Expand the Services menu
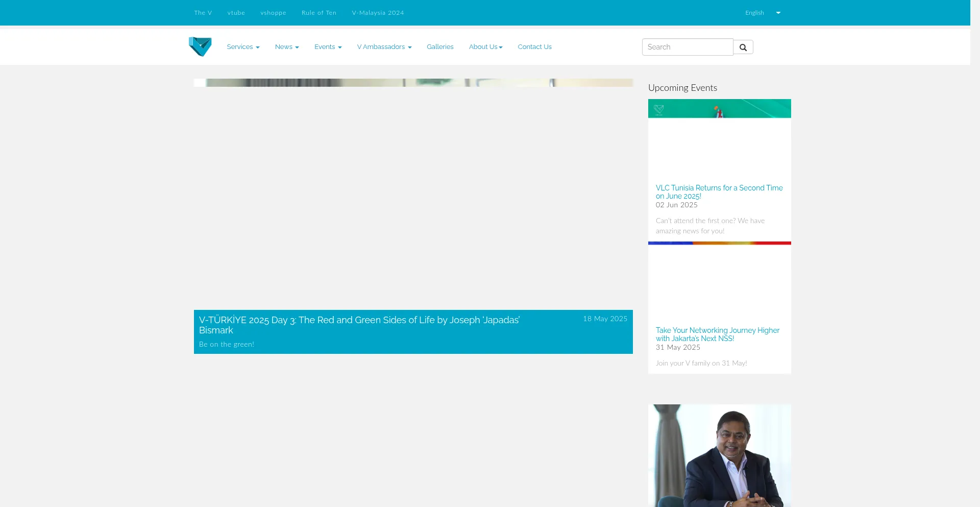This screenshot has height=507, width=980. point(243,47)
